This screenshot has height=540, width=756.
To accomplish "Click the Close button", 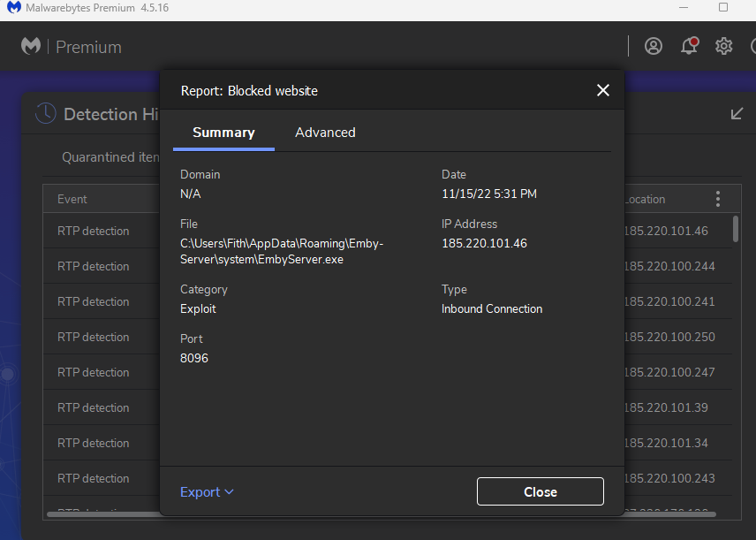I will (540, 491).
